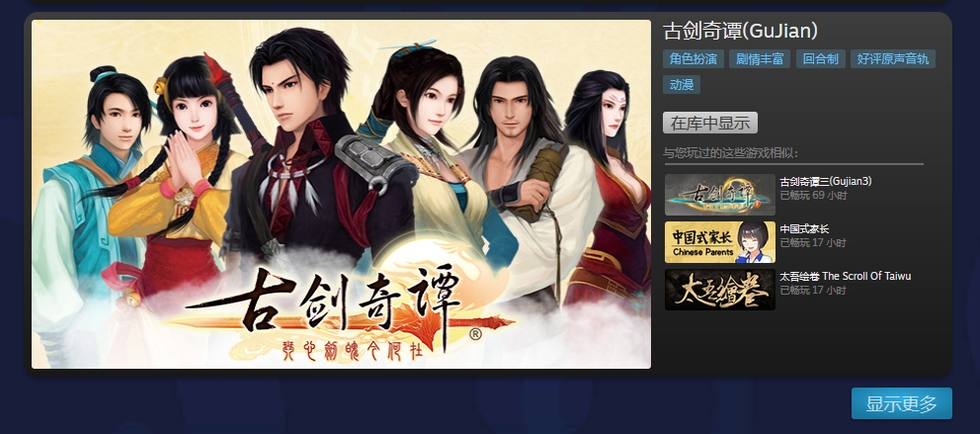Click the 已畅玩 69 小时 playtime text
Viewport: 980px width, 434px height.
[x=813, y=195]
